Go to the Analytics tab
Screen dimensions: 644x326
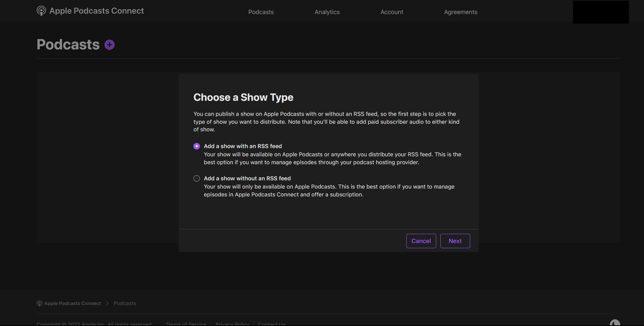[x=327, y=12]
